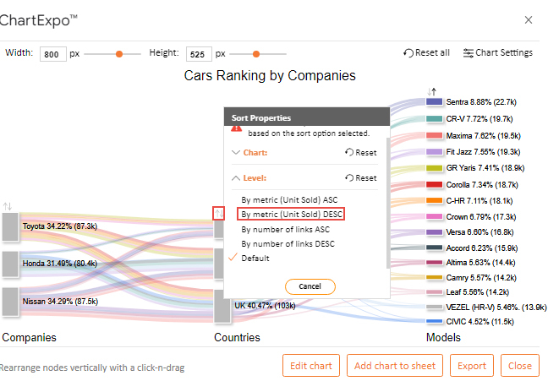This screenshot has height=392, width=548.
Task: Click the Countries column sort arrows icon
Action: pos(219,213)
